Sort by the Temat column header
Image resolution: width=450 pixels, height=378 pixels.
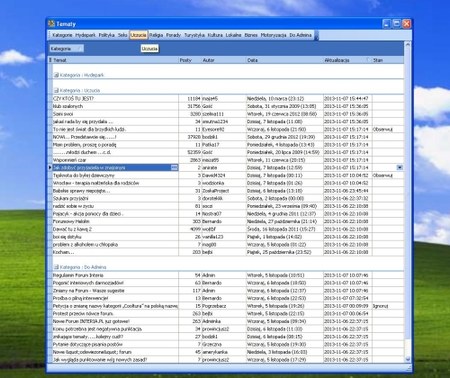115,60
